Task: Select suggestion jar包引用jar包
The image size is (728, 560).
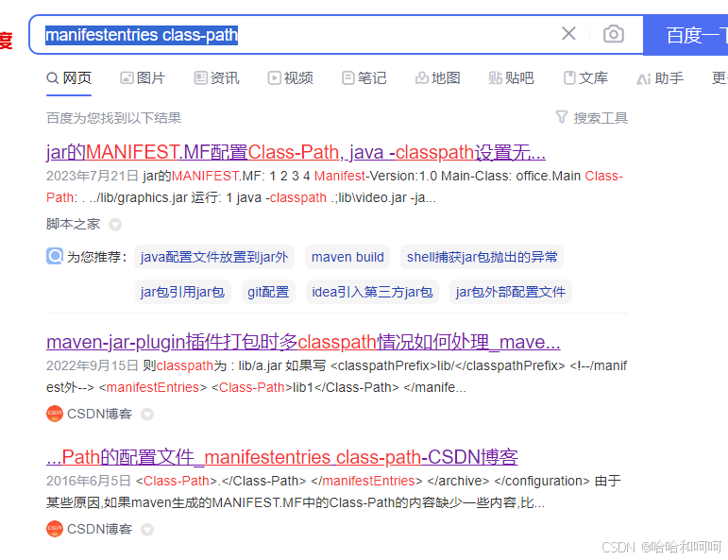Action: click(x=182, y=292)
